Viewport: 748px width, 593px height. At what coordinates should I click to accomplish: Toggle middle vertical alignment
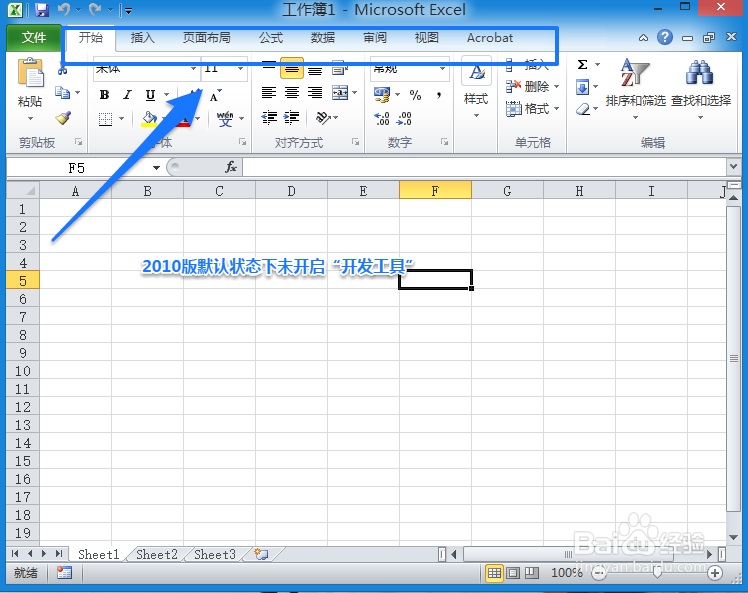pos(292,70)
